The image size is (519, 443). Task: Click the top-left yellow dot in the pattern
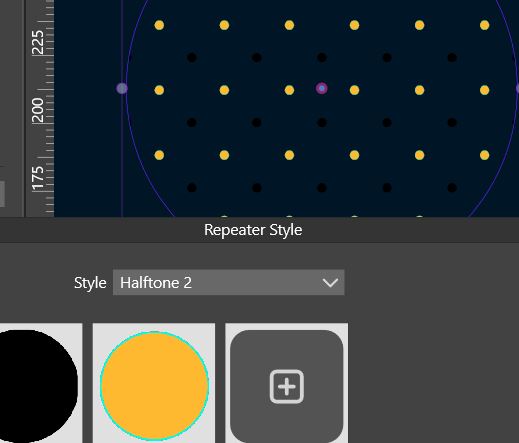(159, 25)
